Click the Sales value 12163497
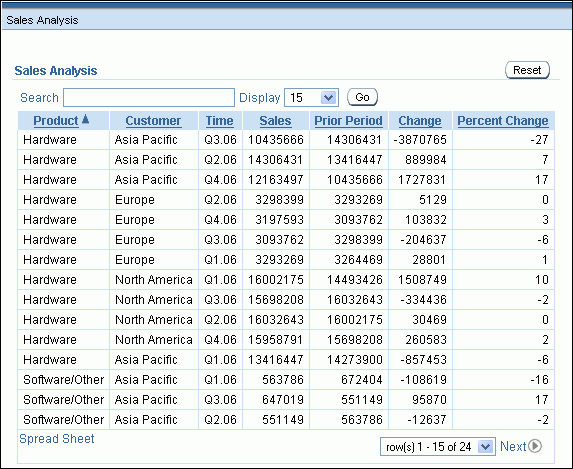 click(x=276, y=180)
